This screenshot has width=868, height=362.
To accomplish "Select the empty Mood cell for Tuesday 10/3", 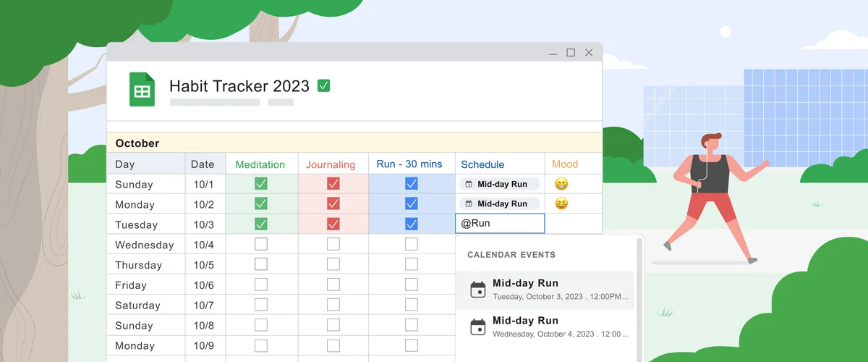I will click(574, 224).
